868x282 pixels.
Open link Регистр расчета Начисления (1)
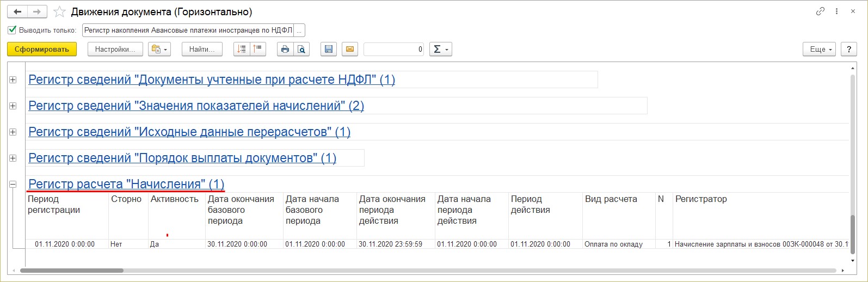pos(126,184)
